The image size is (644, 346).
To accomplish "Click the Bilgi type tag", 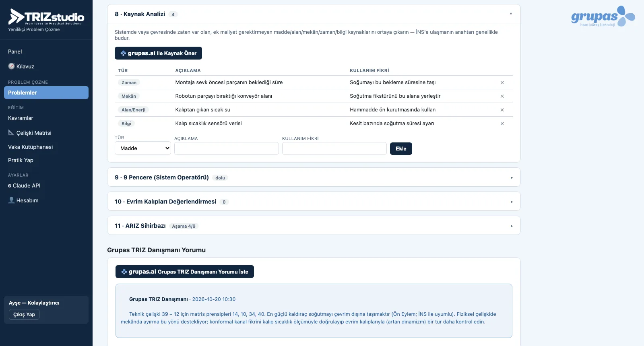I will (x=126, y=124).
